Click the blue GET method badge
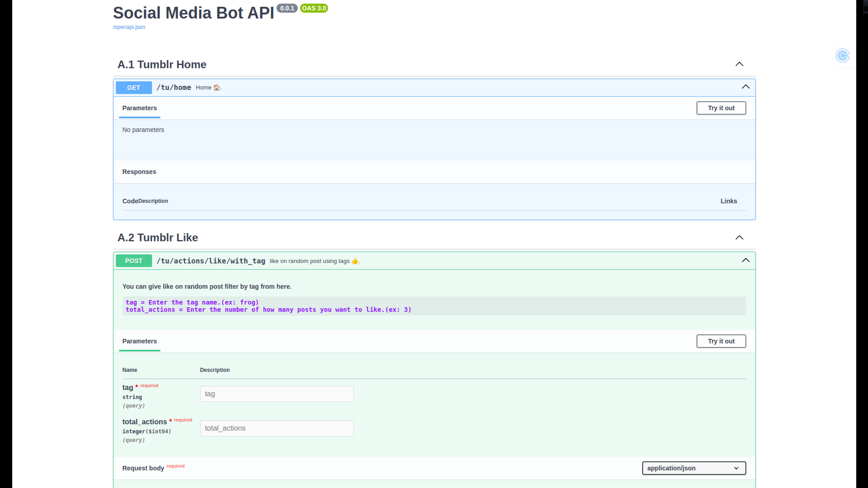Screen dimensions: 868x488 point(134,88)
